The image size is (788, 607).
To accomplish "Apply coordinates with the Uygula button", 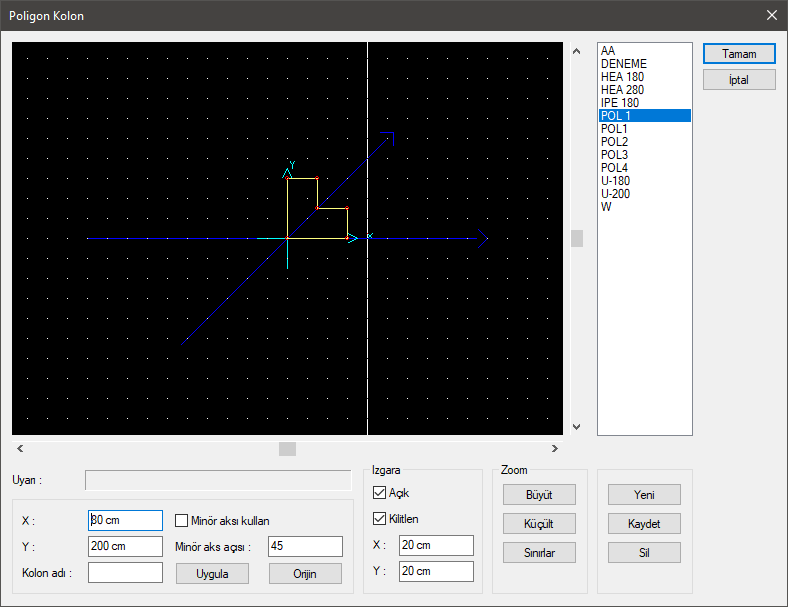I will click(212, 574).
